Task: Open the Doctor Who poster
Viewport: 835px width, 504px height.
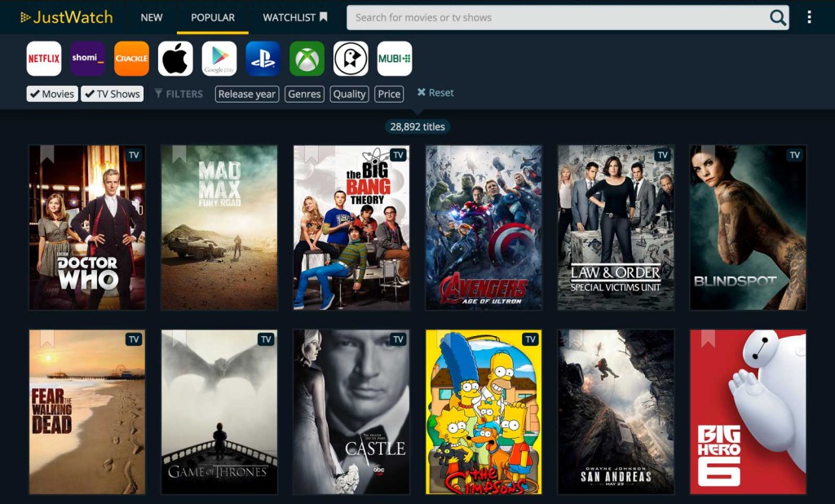Action: 86,228
